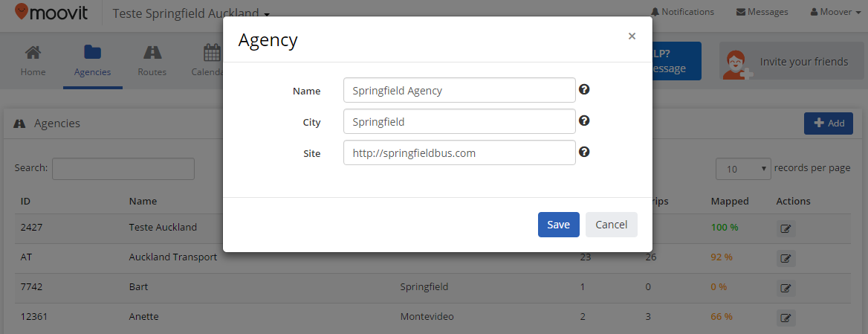
Task: Open the records per page dropdown
Action: click(743, 169)
